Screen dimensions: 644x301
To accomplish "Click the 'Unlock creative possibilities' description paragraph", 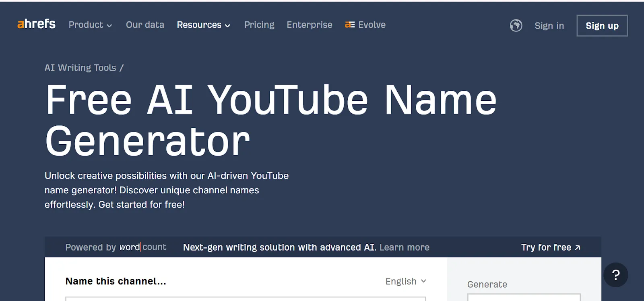I will click(x=167, y=190).
